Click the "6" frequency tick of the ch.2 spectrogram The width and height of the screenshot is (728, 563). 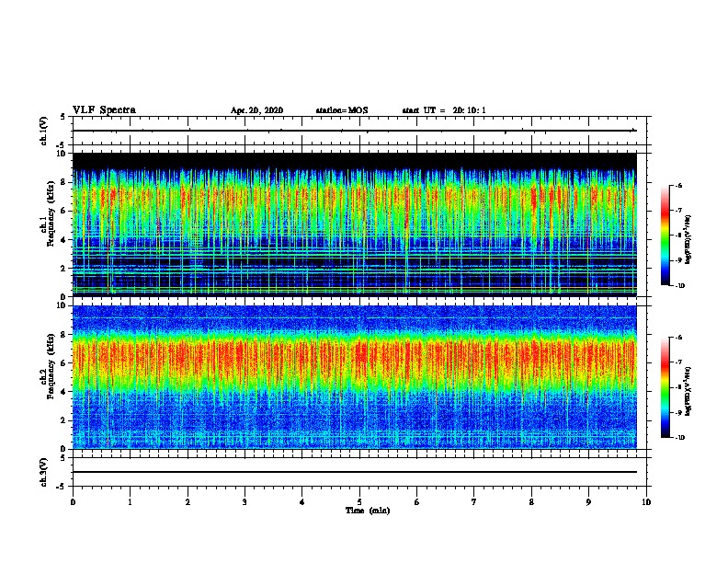[64, 363]
